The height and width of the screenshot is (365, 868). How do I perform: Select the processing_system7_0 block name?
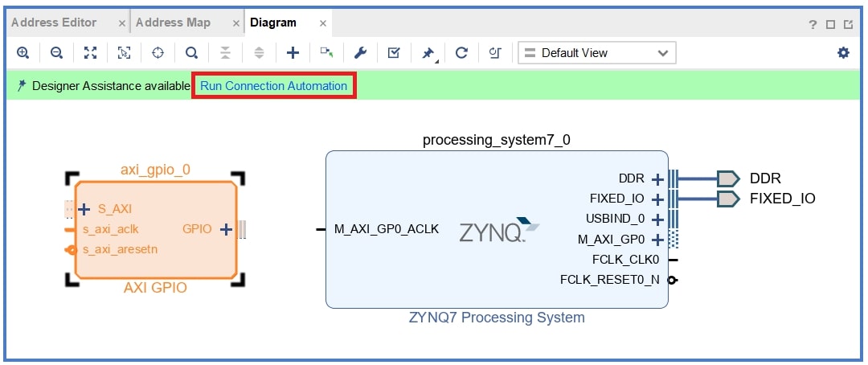[x=497, y=140]
